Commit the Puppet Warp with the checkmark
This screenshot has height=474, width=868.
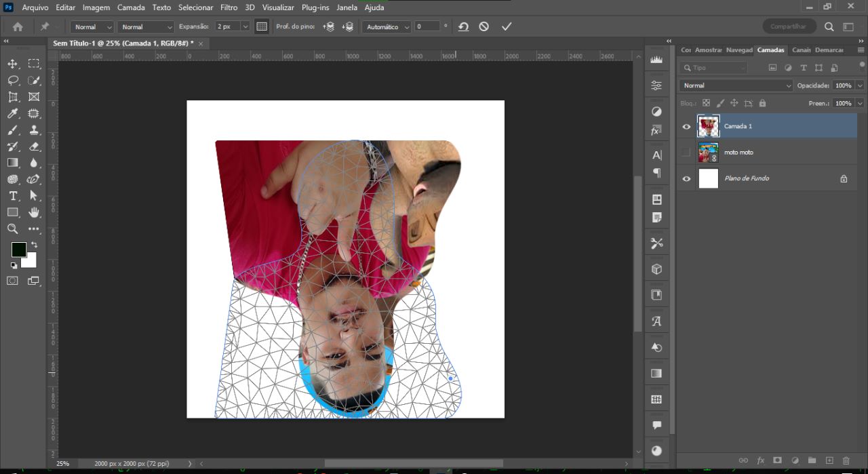(506, 26)
